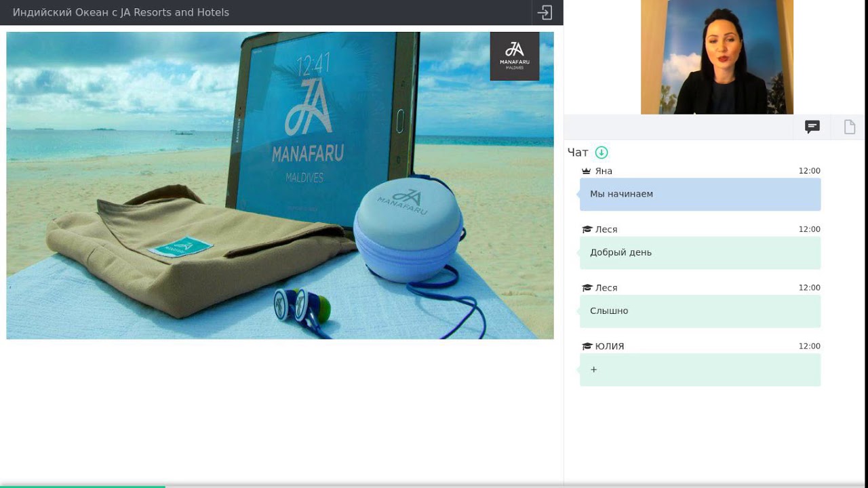Click the webinar title "Индийский Океан с JA Resorts and Hotels"
This screenshot has height=488, width=868.
[121, 12]
